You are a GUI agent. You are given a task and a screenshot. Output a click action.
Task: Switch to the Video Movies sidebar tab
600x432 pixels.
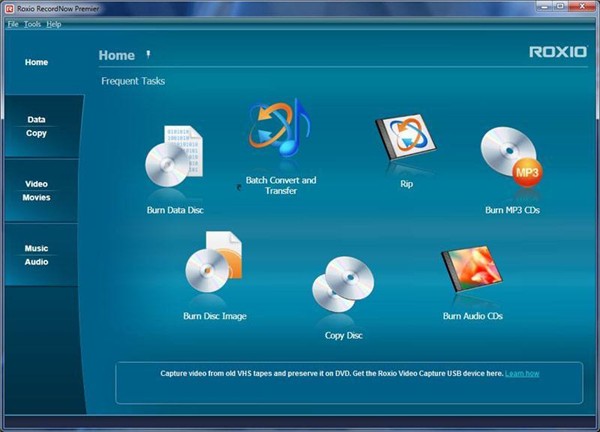click(36, 191)
